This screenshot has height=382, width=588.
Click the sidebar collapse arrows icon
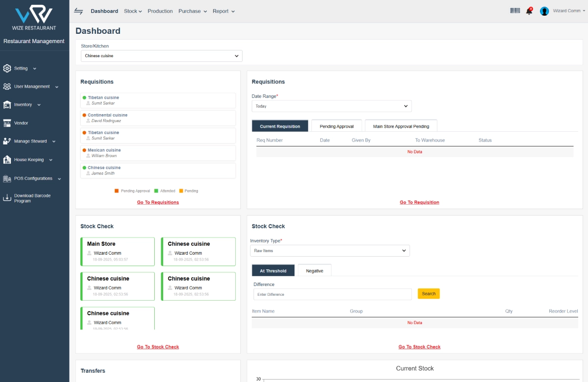[x=78, y=11]
